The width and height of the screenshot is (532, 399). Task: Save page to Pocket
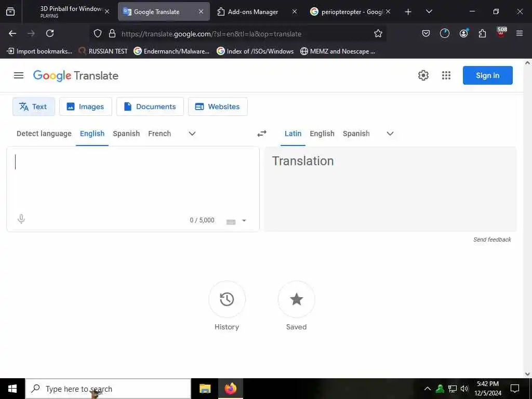click(x=426, y=33)
